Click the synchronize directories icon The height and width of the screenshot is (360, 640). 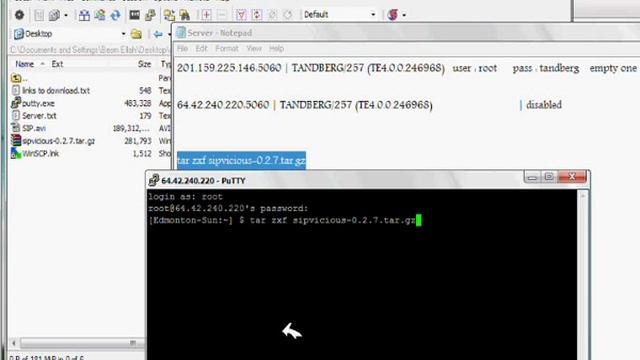click(x=100, y=16)
